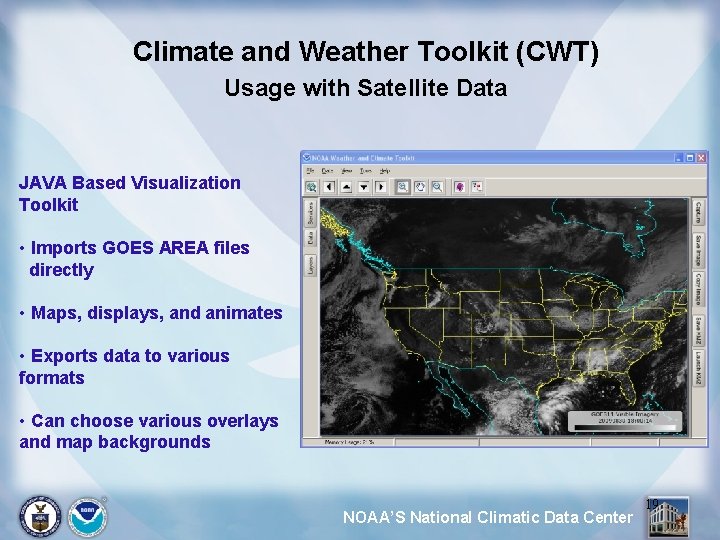Open the File menu
The image size is (720, 540).
(310, 171)
